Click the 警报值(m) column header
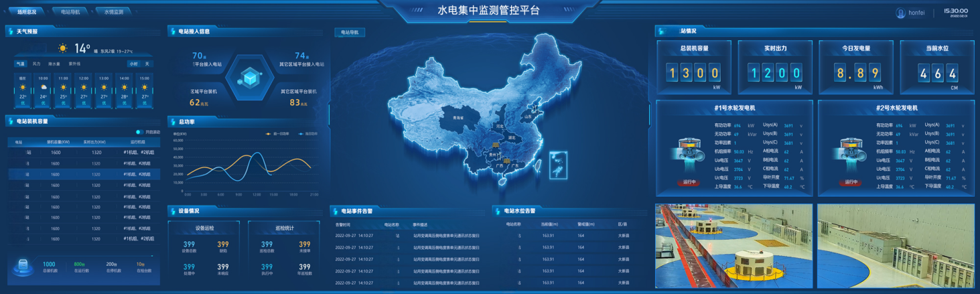The height and width of the screenshot is (294, 980). pyautogui.click(x=585, y=224)
